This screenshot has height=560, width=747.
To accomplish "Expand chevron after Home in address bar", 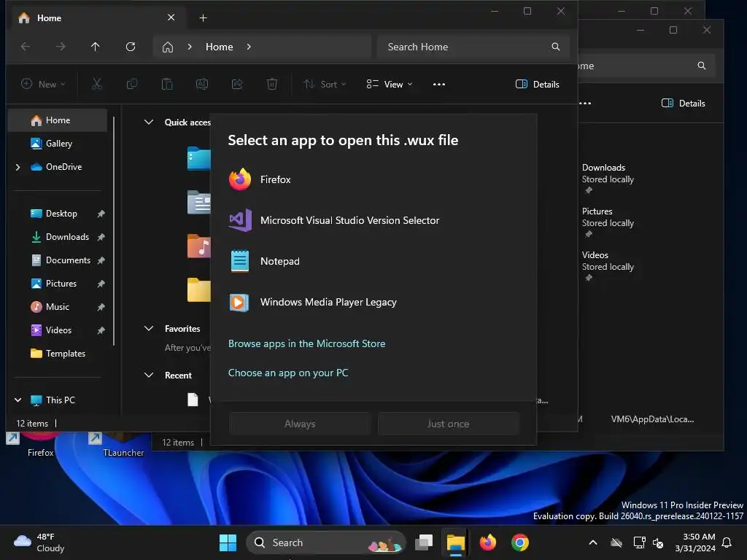I will click(x=249, y=47).
